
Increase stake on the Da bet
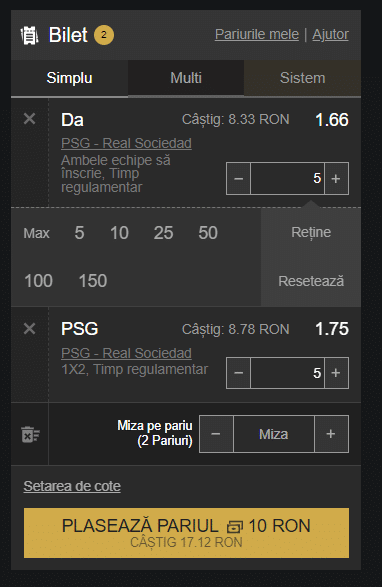336,179
